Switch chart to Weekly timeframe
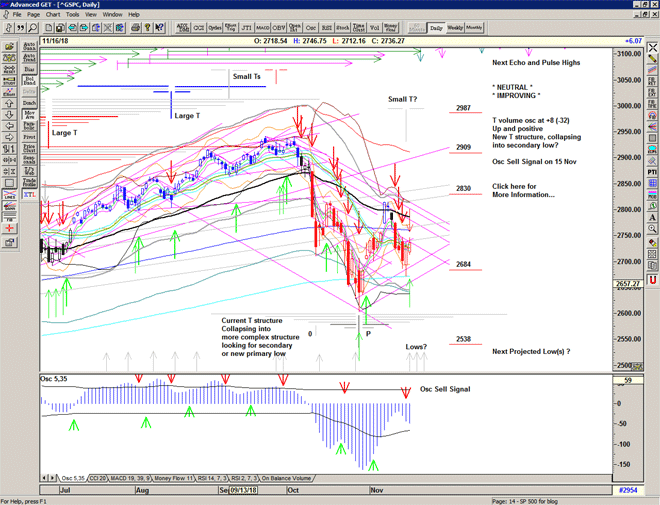This screenshot has width=660, height=505. click(454, 27)
